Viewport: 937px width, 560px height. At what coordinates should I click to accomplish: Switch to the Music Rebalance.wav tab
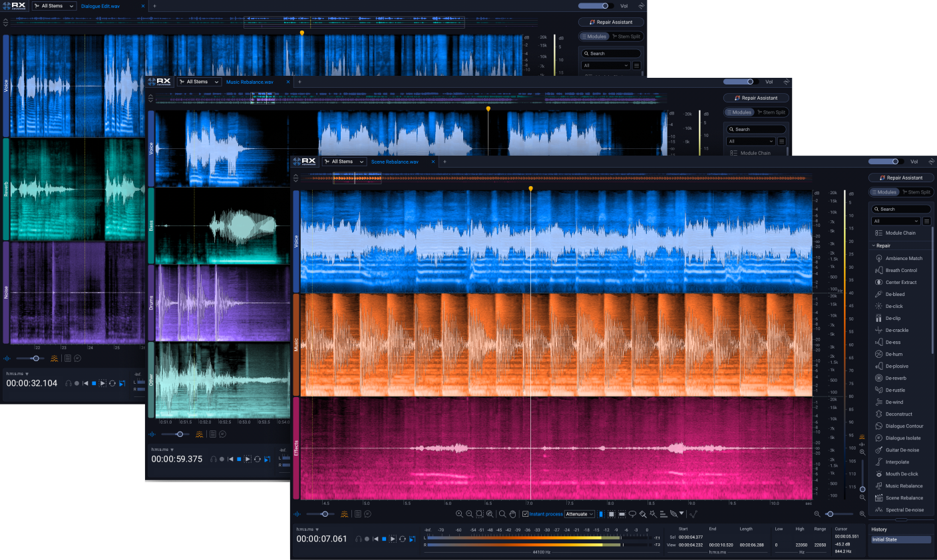(250, 82)
